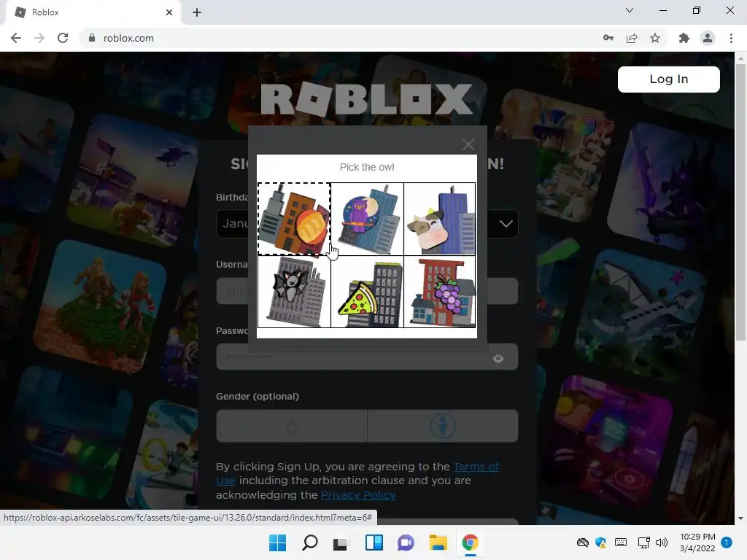747x560 pixels.
Task: Toggle password visibility eye icon
Action: (x=498, y=358)
